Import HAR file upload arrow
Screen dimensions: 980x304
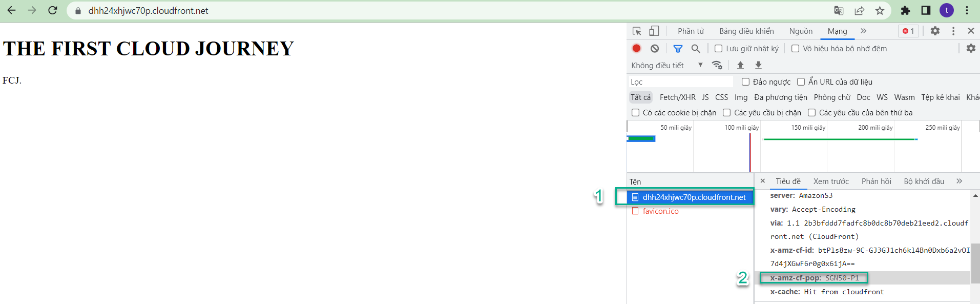click(x=740, y=65)
